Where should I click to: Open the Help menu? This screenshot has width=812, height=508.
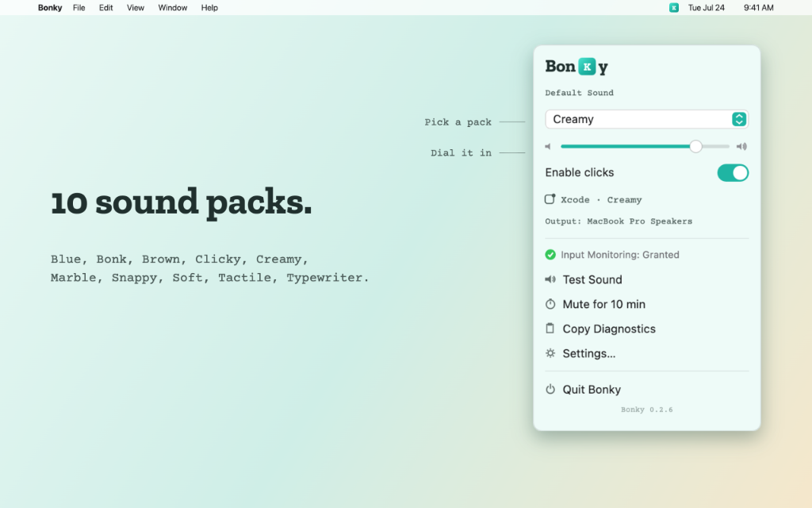[x=209, y=8]
